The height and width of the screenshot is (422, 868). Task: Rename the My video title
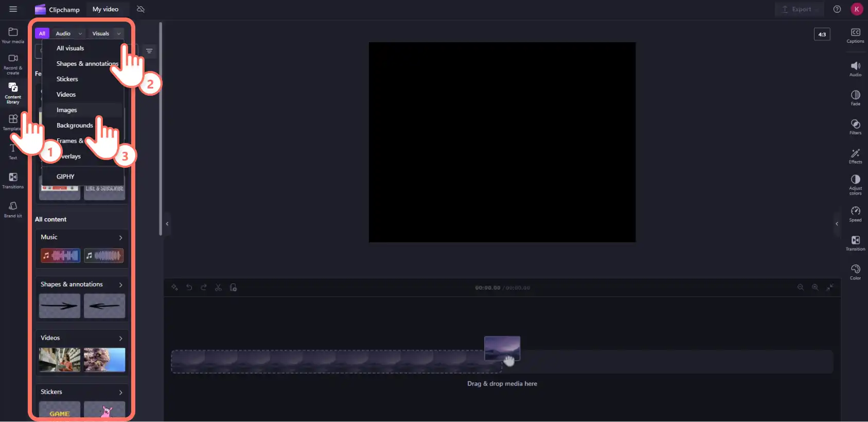(105, 9)
